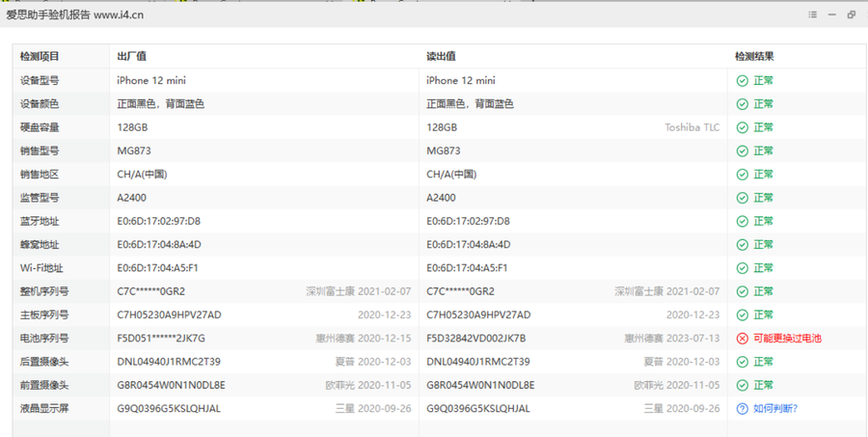
Task: Select the 前置摄像头 row label
Action: click(x=44, y=385)
